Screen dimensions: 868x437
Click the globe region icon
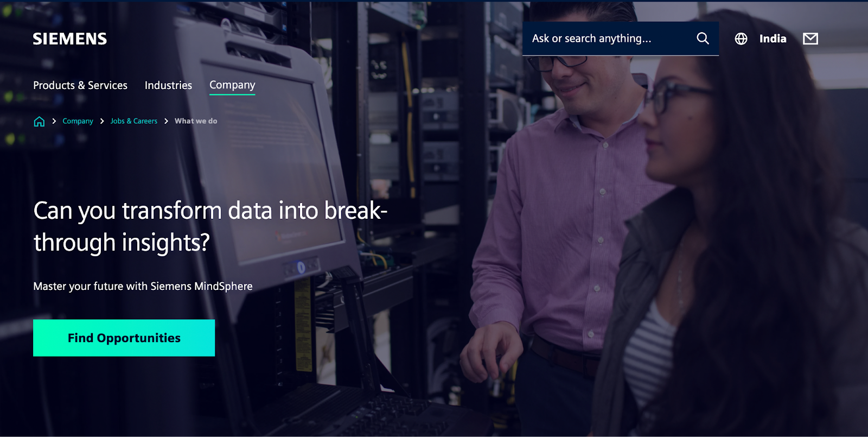(x=741, y=39)
